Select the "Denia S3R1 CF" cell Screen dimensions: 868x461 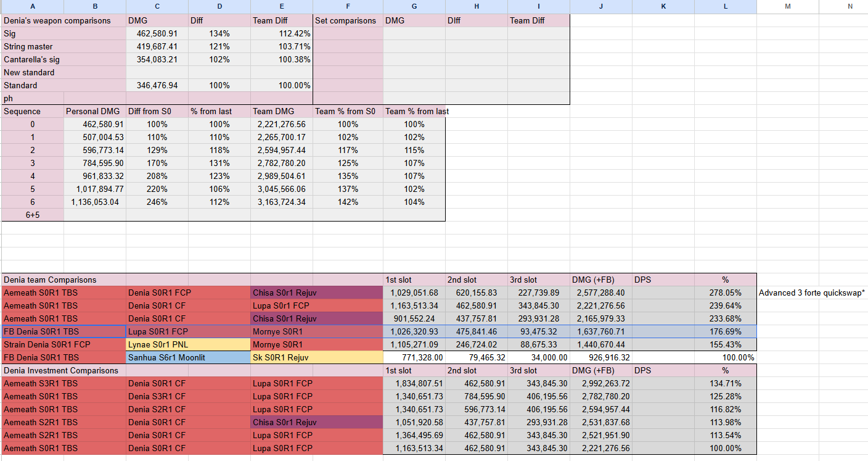[188, 396]
